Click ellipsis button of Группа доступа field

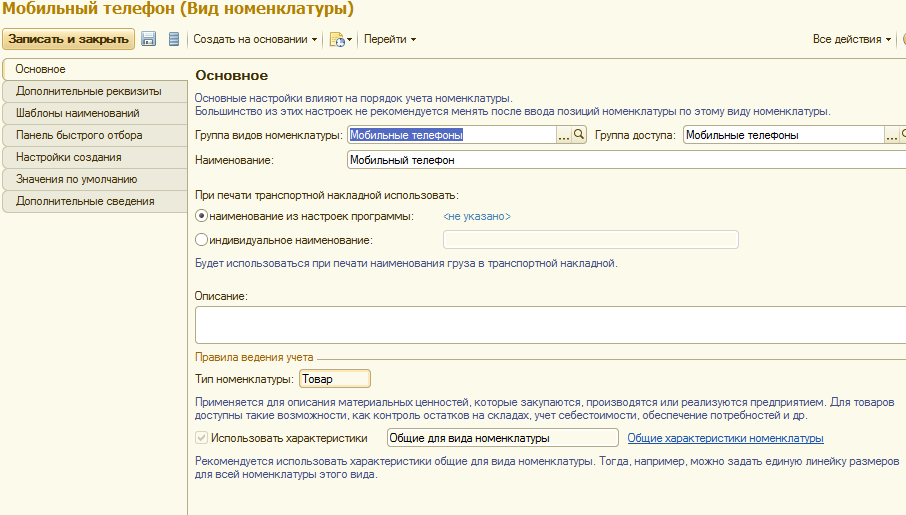[891, 135]
